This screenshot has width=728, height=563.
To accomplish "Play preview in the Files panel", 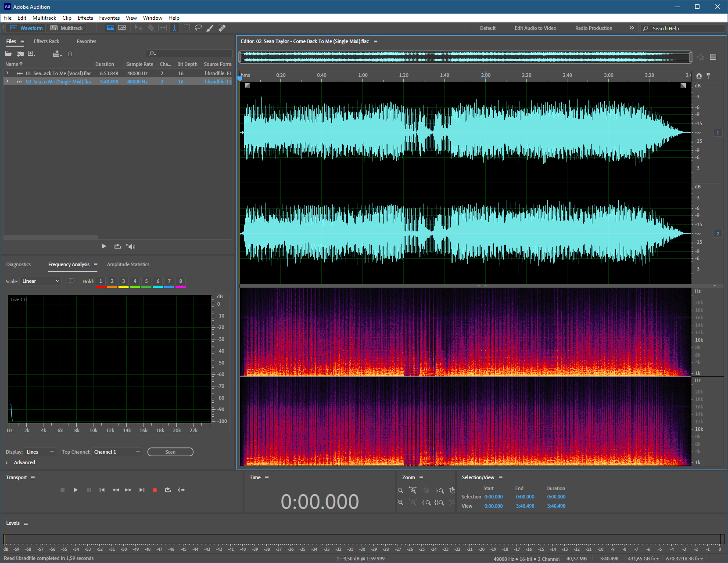I will coord(104,246).
